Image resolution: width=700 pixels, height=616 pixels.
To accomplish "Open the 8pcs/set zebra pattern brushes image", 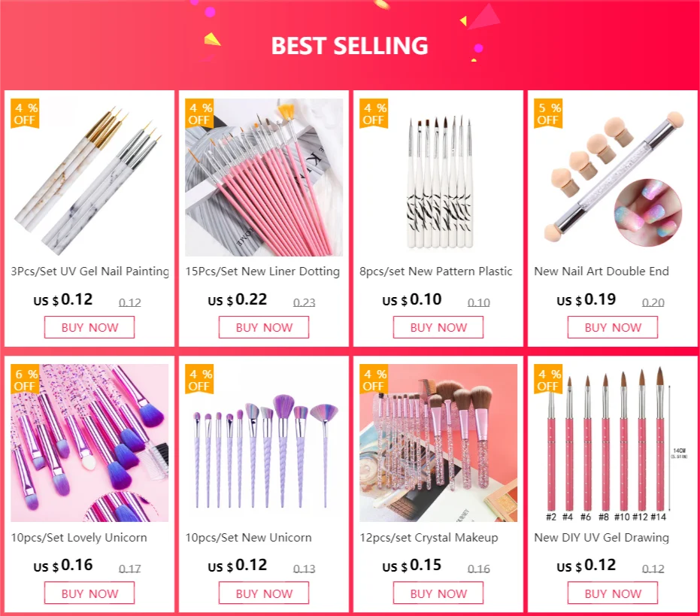I will pos(438,178).
